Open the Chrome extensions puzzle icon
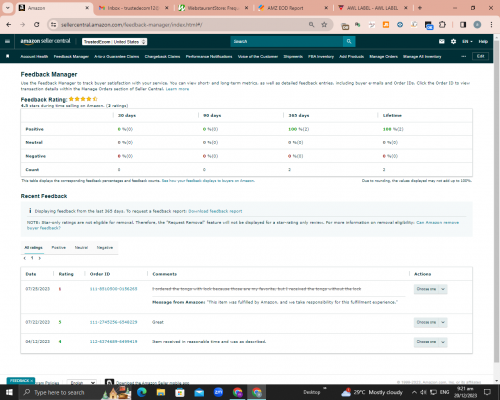Image resolution: width=500 pixels, height=400 pixels. 442,24
